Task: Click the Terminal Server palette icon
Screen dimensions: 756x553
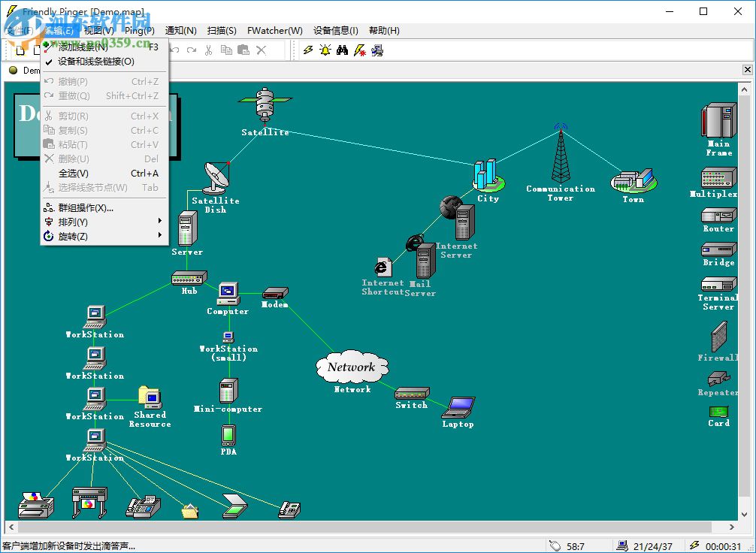Action: (x=718, y=284)
